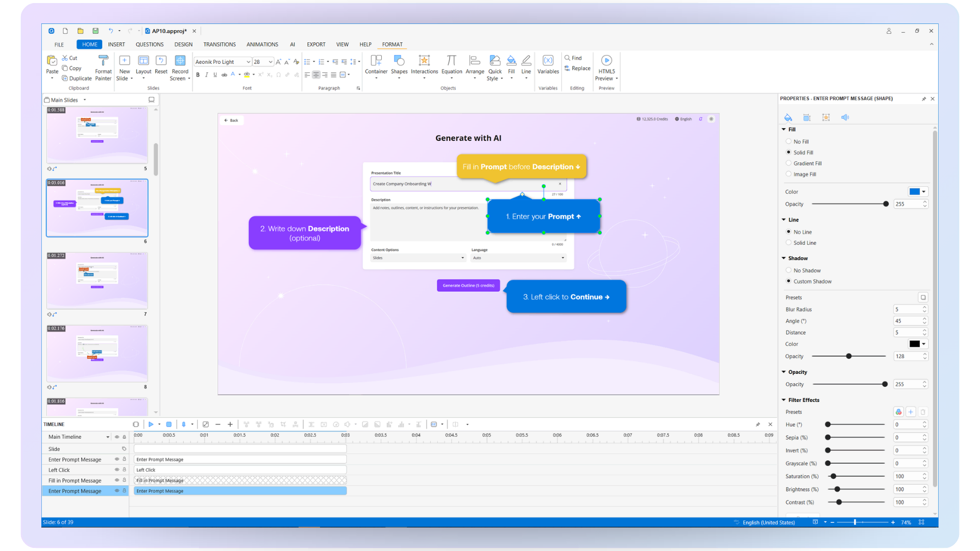Open the font name dropdown
Image resolution: width=980 pixels, height=551 pixels.
(x=249, y=62)
